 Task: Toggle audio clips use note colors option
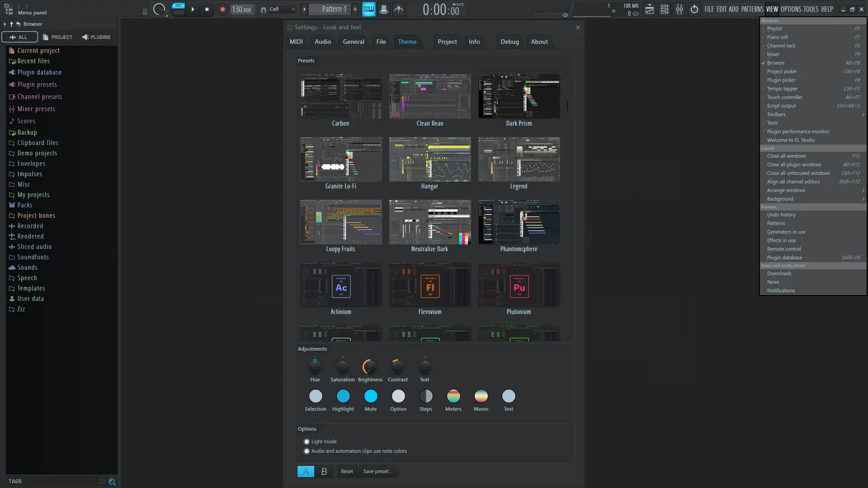click(307, 451)
